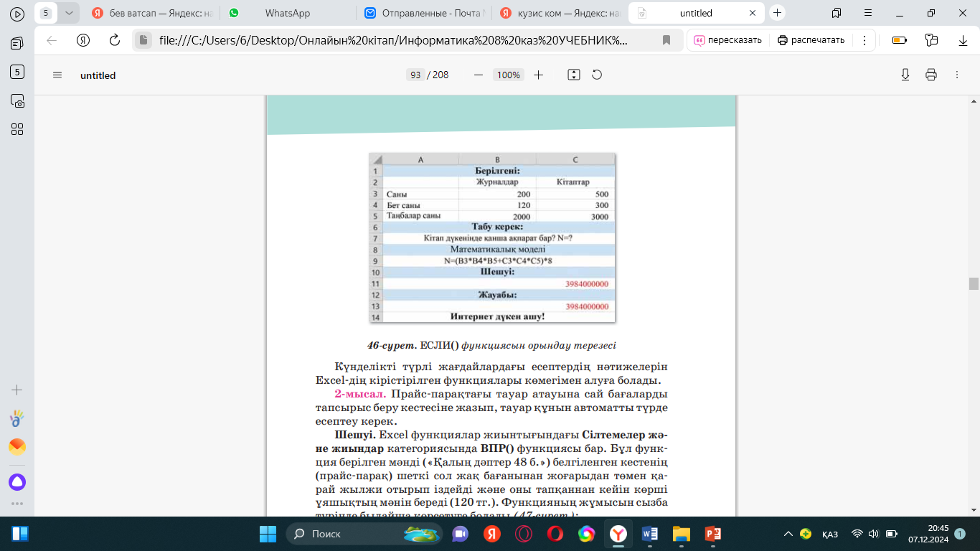Screen dimensions: 980x551
Task: Click the «Берілгені:» header cell in the table
Action: pos(497,171)
